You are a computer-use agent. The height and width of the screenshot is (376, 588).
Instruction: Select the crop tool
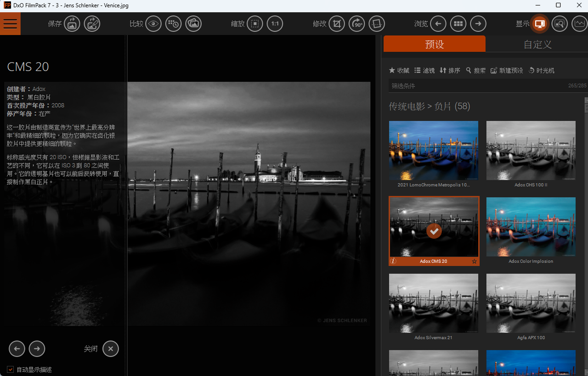pos(337,24)
